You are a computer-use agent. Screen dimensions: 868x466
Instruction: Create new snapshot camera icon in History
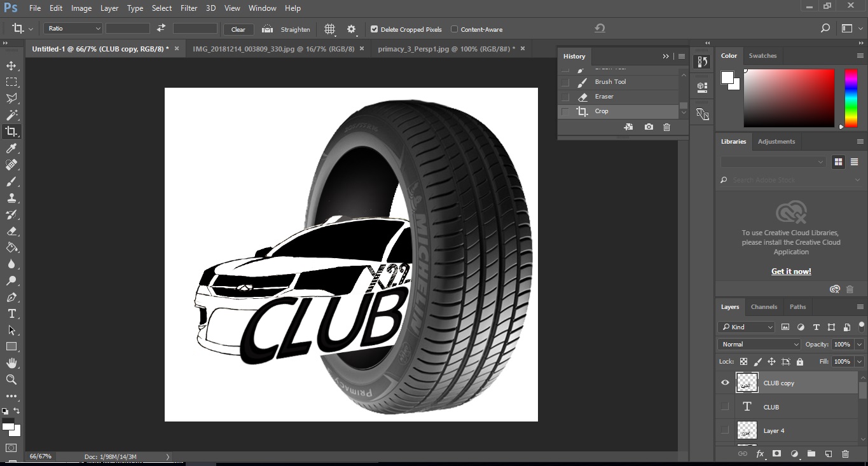pyautogui.click(x=649, y=127)
